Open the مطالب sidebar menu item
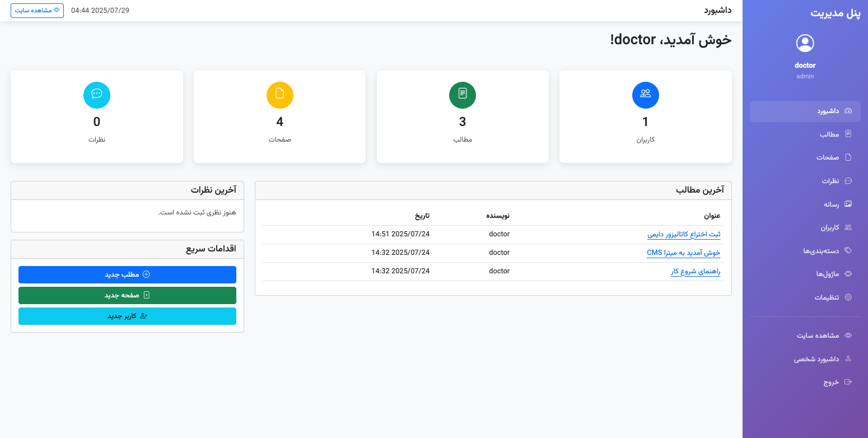The image size is (868, 438). (x=805, y=134)
